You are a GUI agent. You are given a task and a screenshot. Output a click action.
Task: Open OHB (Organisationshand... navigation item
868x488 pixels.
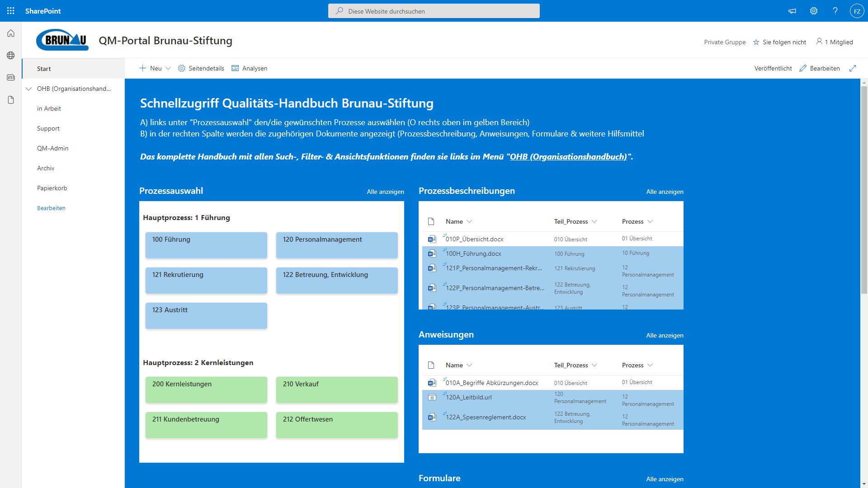[74, 89]
